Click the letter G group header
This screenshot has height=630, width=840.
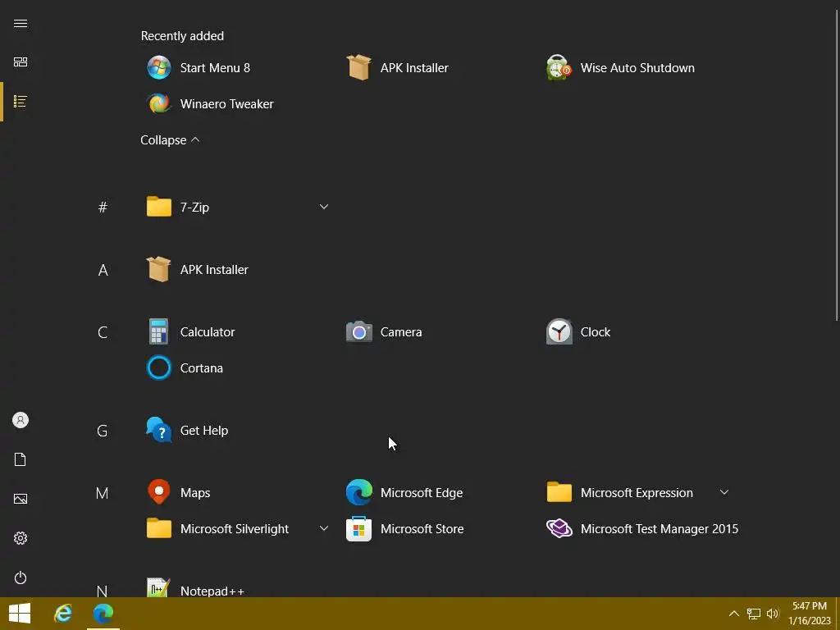102,431
